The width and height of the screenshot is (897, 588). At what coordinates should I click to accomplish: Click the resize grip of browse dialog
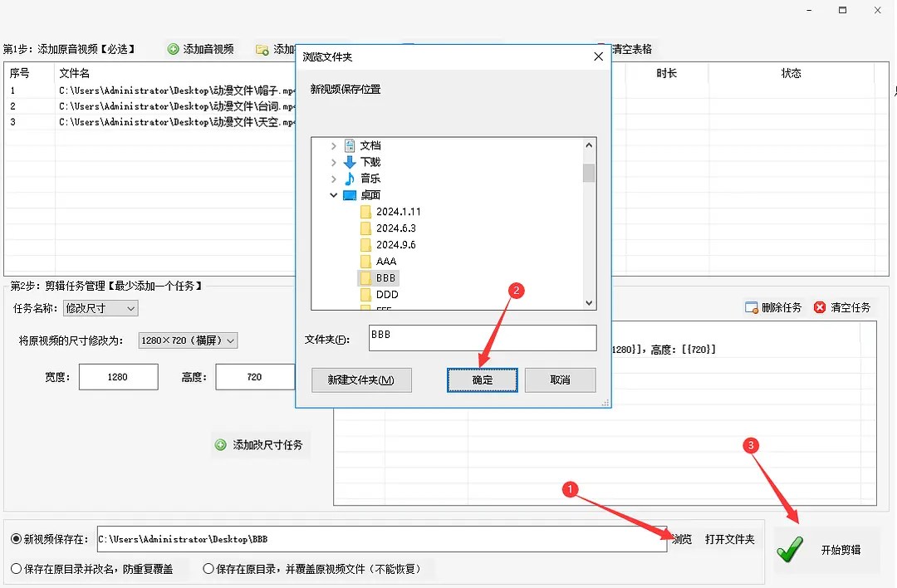point(605,403)
